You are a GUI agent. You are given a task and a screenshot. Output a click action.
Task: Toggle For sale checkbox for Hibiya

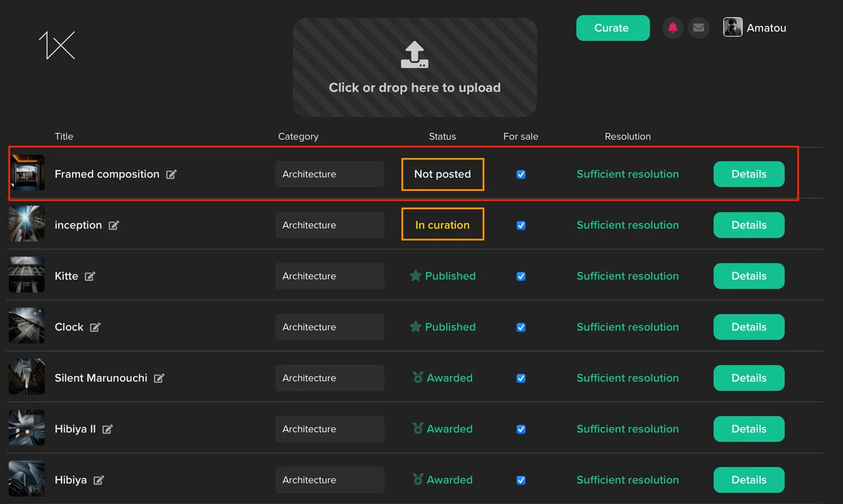[521, 480]
